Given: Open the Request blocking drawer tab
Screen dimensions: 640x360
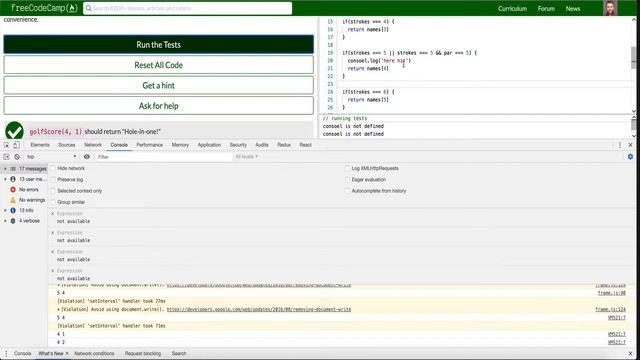Looking at the screenshot, I should (x=143, y=353).
